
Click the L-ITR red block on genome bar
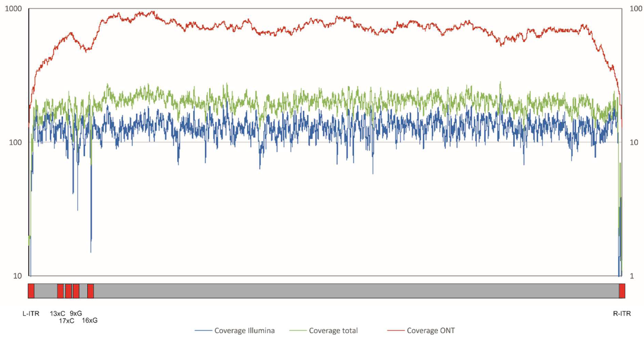[x=31, y=291]
